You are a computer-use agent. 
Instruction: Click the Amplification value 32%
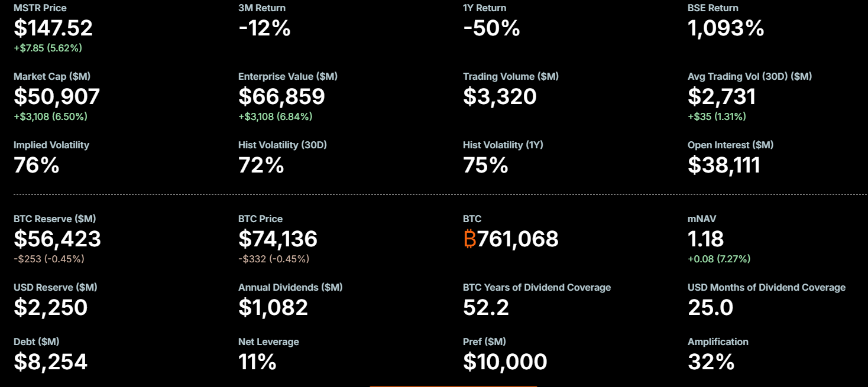click(711, 362)
